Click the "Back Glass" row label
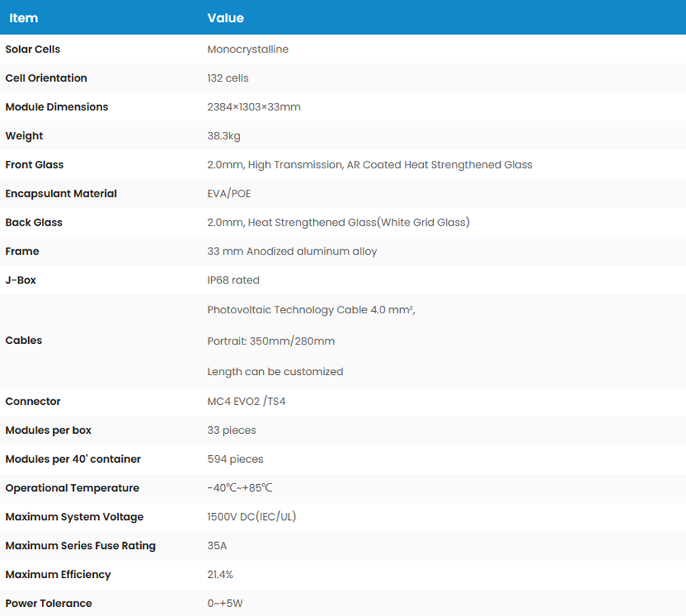The height and width of the screenshot is (616, 686). pyautogui.click(x=34, y=223)
